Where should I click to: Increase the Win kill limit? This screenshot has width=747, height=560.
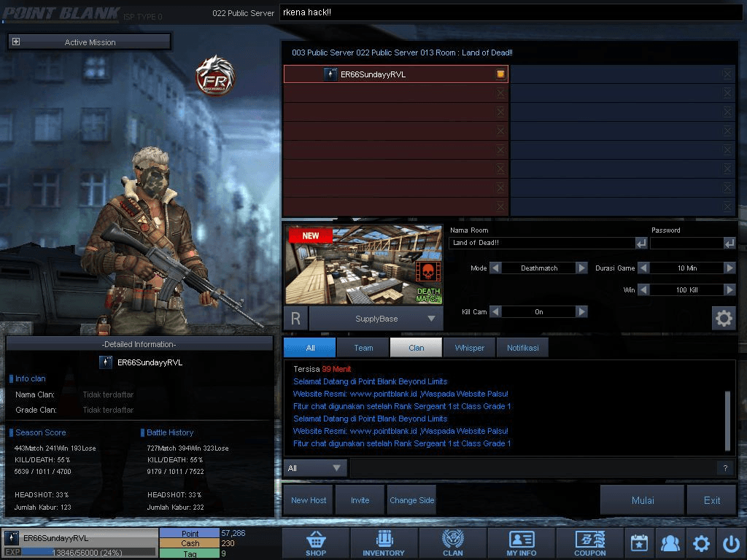(x=729, y=289)
